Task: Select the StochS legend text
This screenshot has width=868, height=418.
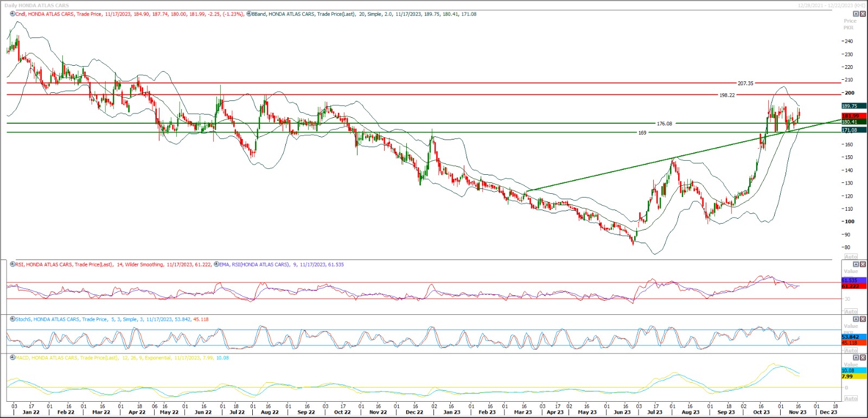Action: pyautogui.click(x=112, y=319)
